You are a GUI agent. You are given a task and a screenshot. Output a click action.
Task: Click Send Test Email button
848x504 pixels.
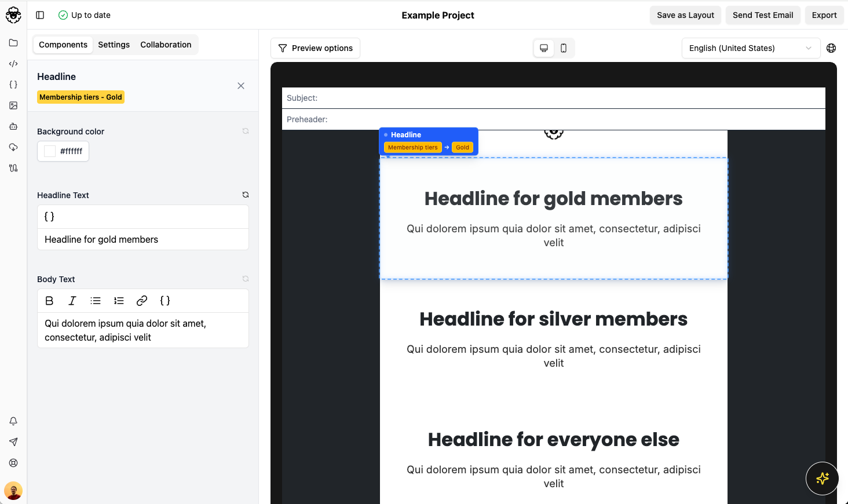pyautogui.click(x=763, y=15)
